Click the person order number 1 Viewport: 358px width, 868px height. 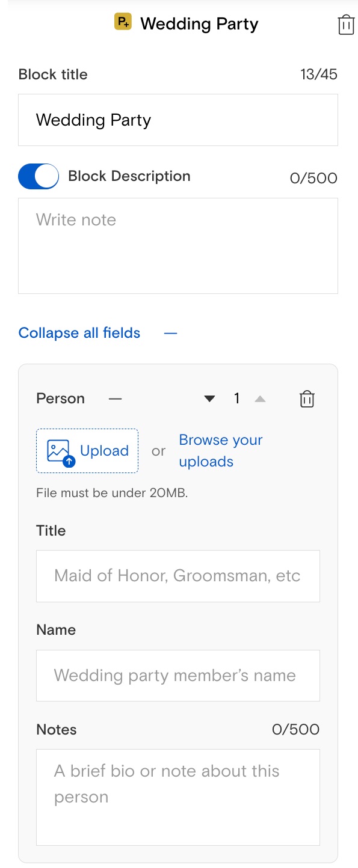pyautogui.click(x=237, y=399)
